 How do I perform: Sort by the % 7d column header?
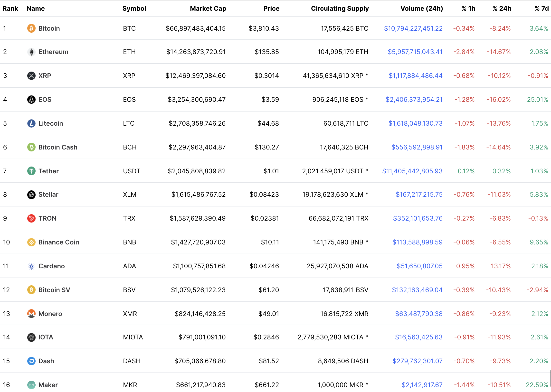(x=541, y=9)
